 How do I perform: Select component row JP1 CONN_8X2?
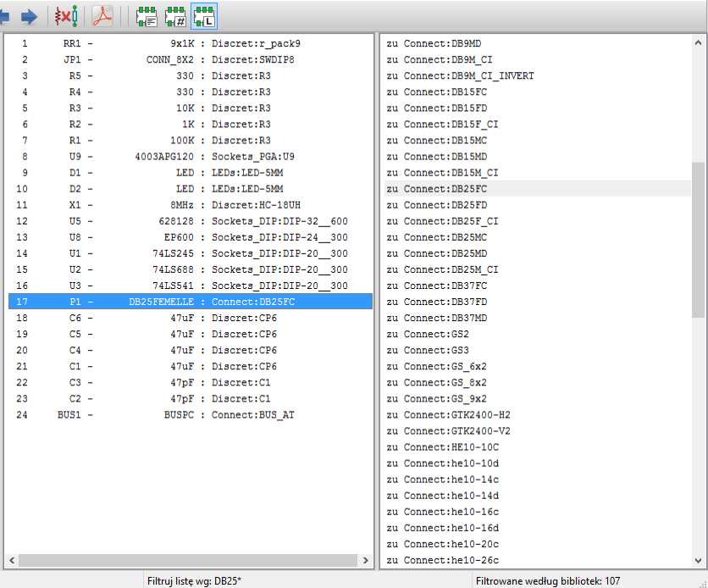click(191, 59)
